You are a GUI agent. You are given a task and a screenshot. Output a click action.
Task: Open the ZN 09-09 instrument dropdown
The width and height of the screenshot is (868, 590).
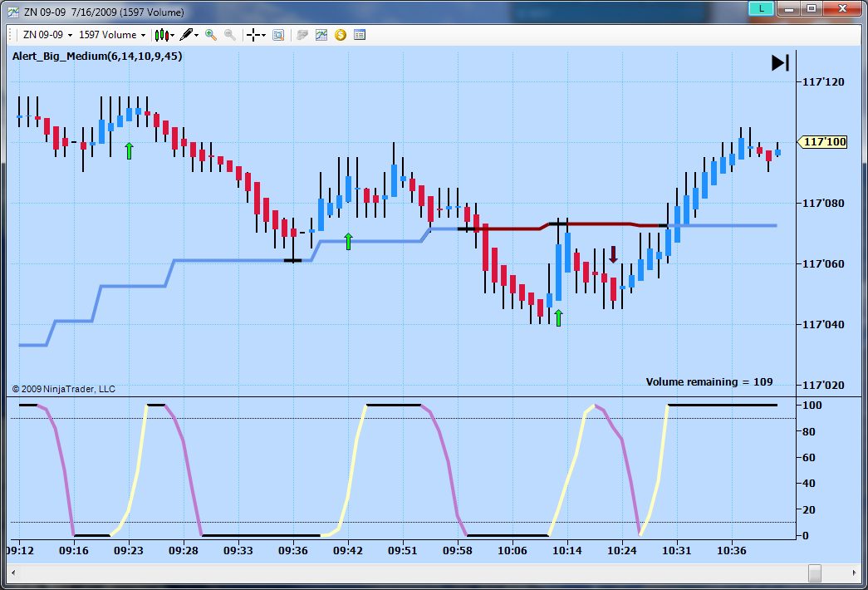47,35
